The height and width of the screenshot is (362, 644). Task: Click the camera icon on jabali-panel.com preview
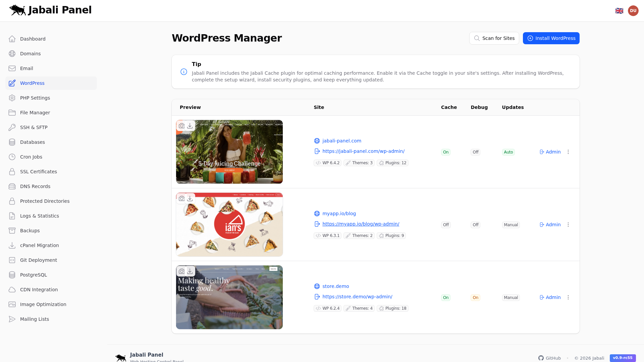[181, 126]
